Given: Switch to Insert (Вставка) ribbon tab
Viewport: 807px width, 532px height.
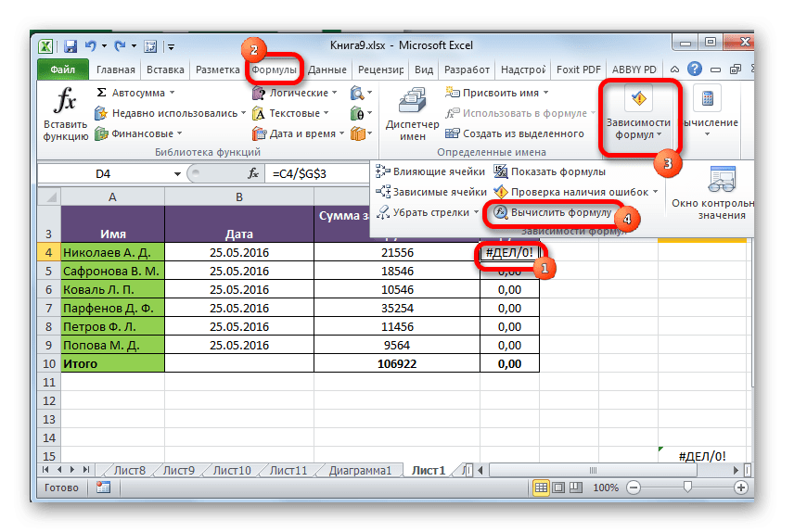Looking at the screenshot, I should coord(165,70).
